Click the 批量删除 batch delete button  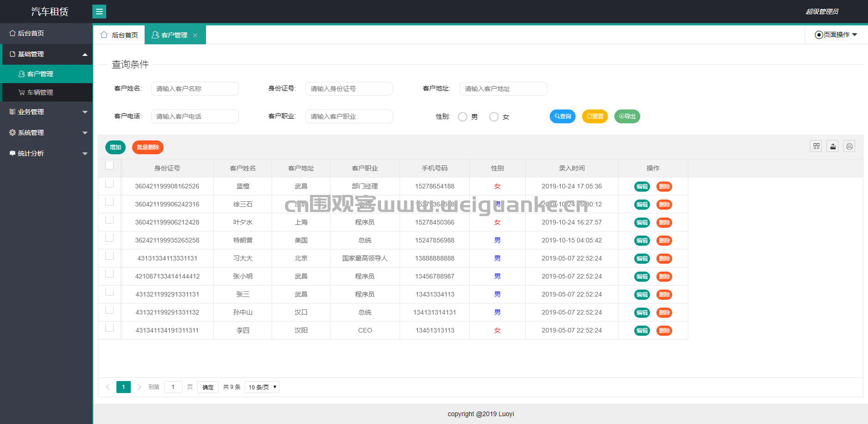(x=148, y=147)
